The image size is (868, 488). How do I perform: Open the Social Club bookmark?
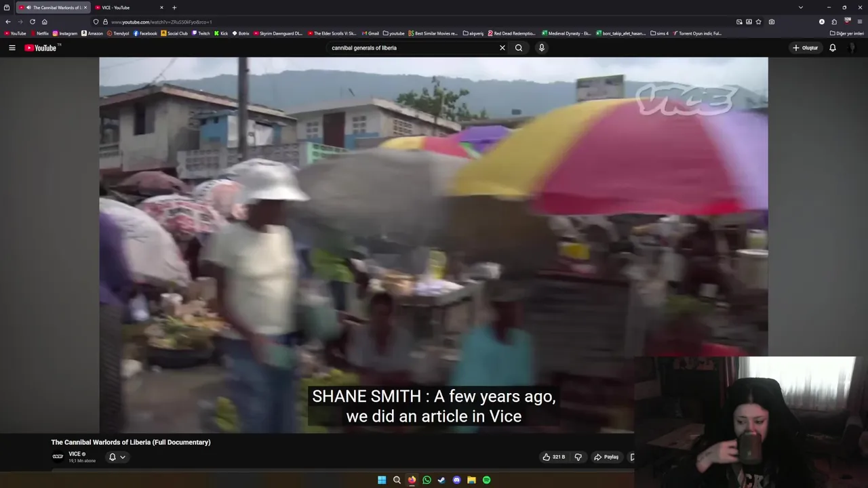tap(174, 33)
